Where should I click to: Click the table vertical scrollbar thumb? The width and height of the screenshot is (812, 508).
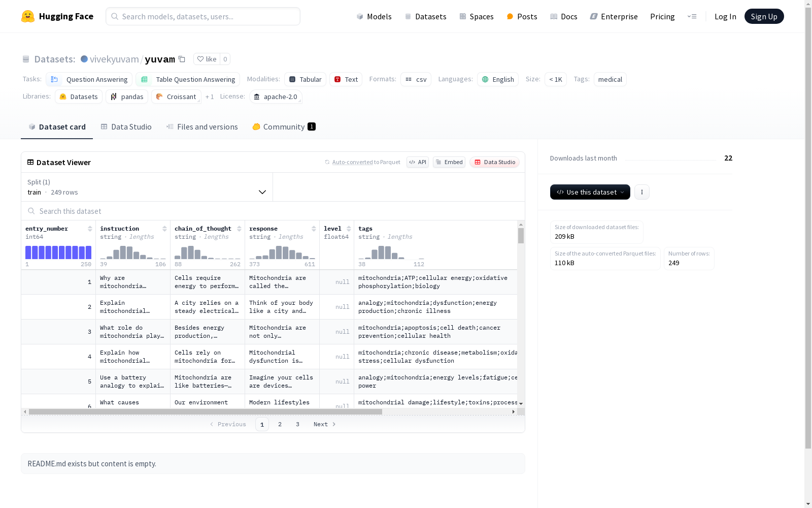(521, 236)
